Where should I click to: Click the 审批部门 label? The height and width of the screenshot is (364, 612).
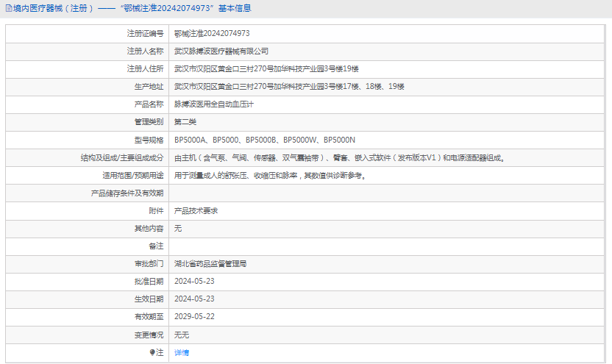[149, 264]
